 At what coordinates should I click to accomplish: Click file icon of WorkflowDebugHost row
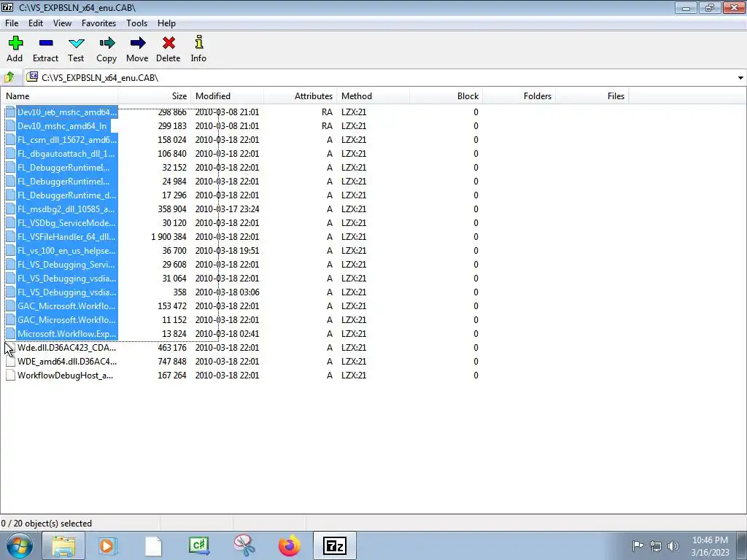point(10,376)
